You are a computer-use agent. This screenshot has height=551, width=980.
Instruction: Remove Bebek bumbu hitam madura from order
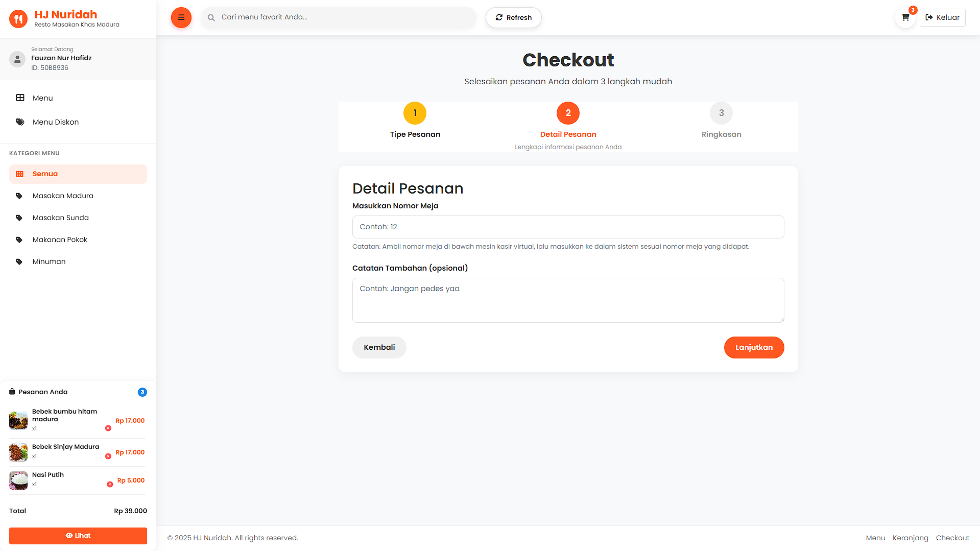coord(108,428)
